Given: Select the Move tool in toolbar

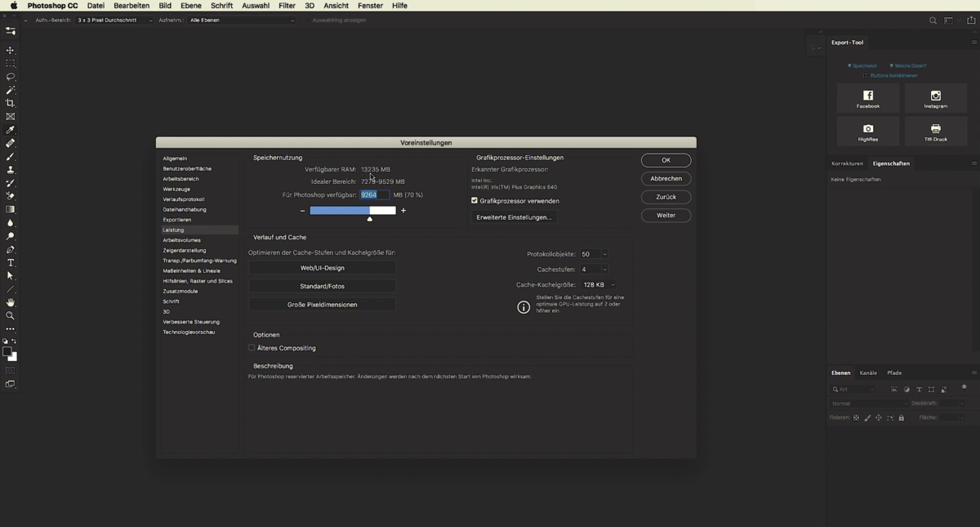Looking at the screenshot, I should coord(11,51).
